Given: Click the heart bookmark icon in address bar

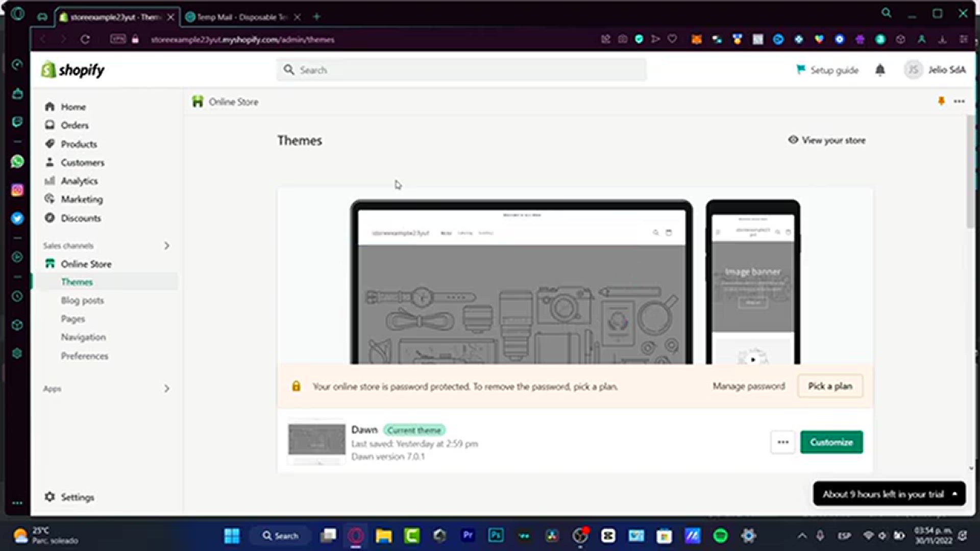Looking at the screenshot, I should [673, 39].
